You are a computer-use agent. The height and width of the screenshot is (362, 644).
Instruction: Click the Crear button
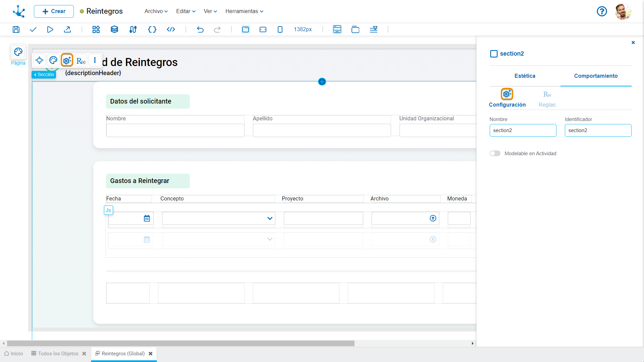54,11
